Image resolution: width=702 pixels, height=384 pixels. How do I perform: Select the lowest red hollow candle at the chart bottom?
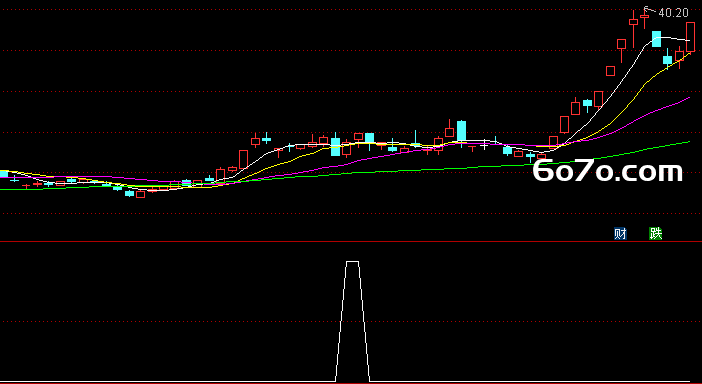pyautogui.click(x=141, y=194)
